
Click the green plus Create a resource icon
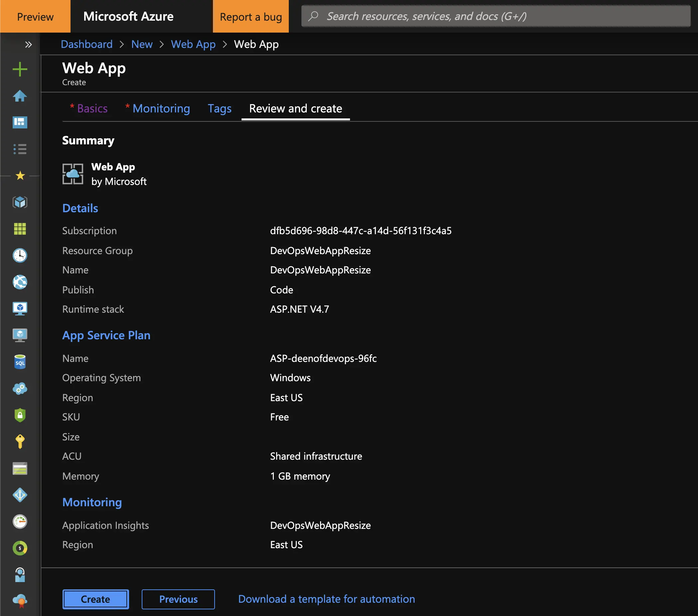(20, 69)
